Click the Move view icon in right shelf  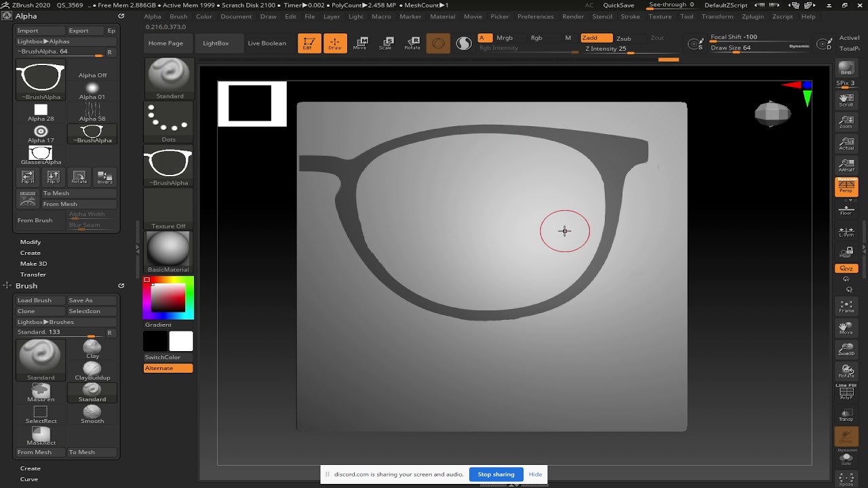click(846, 328)
